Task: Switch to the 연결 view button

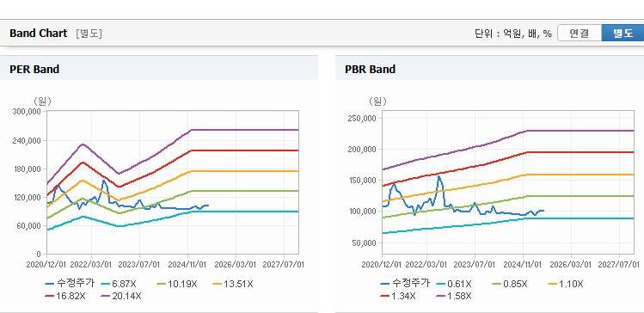Action: click(x=580, y=33)
